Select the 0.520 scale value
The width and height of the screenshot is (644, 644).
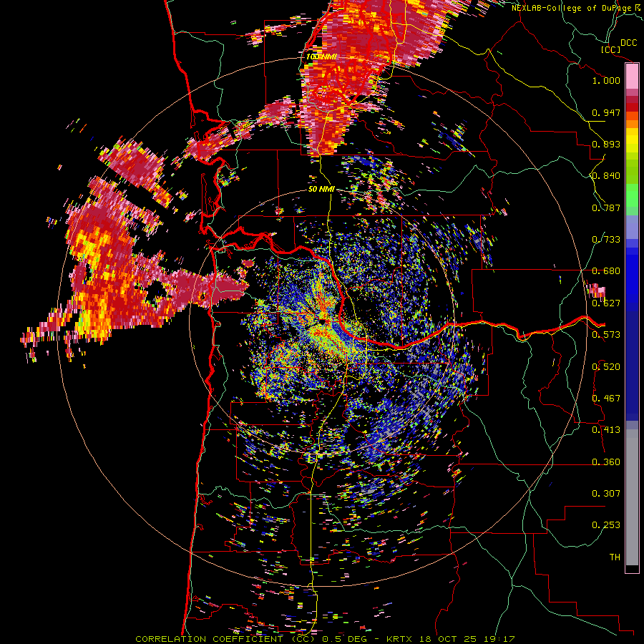pos(606,366)
